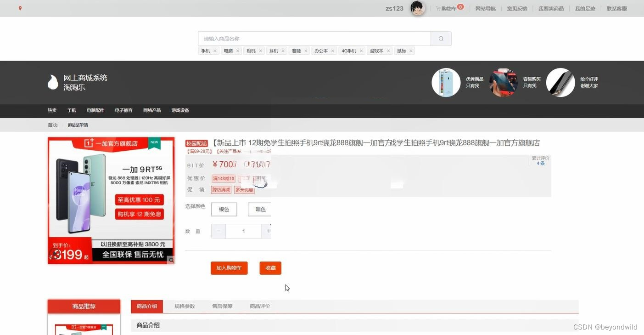Viewport: 644px width, 335px height.
Task: Remove the 游戏本 search tag
Action: pyautogui.click(x=388, y=51)
